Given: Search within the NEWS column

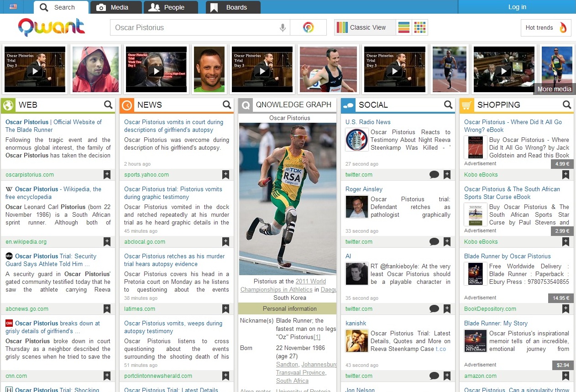Looking at the screenshot, I should coord(227,105).
